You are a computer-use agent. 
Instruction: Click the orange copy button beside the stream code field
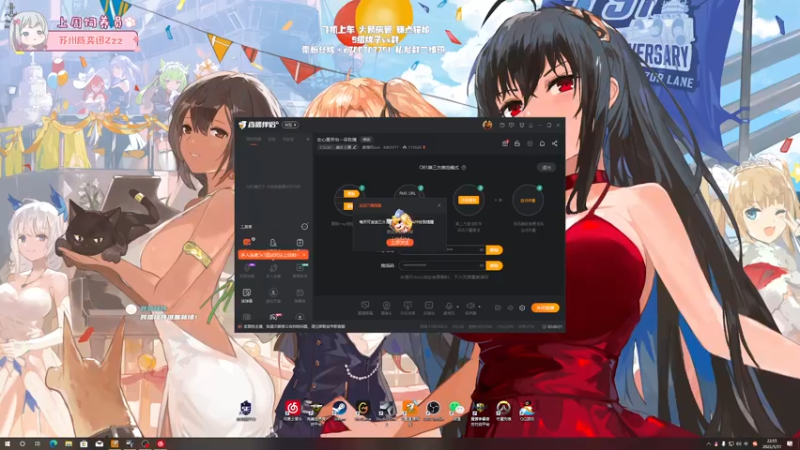click(x=494, y=266)
